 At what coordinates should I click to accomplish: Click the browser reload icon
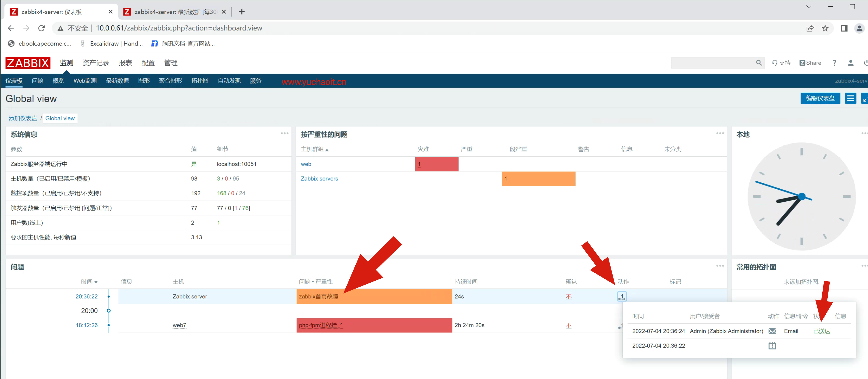point(41,28)
